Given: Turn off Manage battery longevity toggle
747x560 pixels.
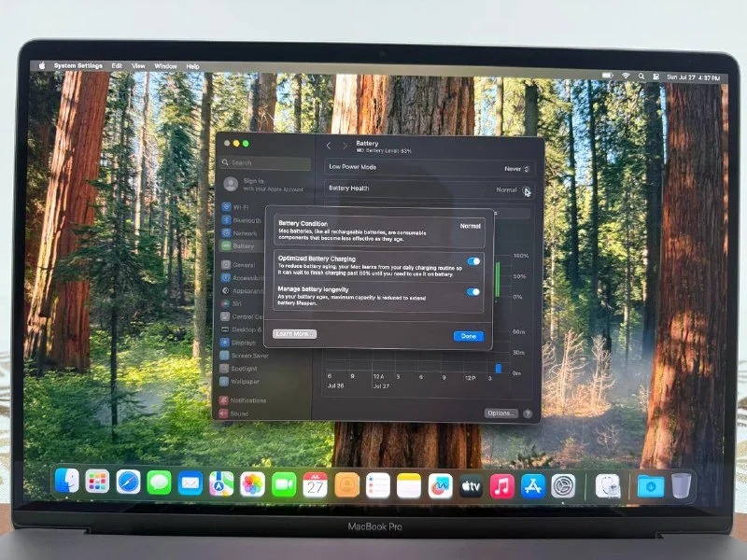Looking at the screenshot, I should pos(473,292).
